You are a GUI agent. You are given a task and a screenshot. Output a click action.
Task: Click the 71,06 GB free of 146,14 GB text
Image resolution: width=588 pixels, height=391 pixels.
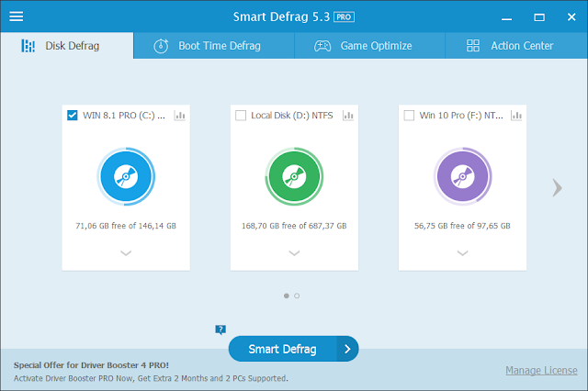click(x=126, y=226)
